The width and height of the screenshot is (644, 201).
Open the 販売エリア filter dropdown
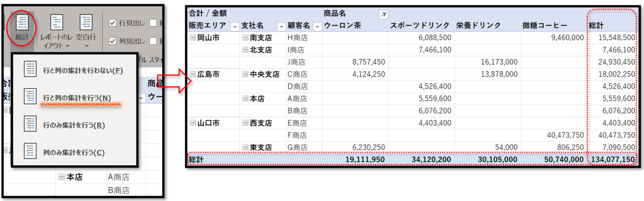point(235,26)
